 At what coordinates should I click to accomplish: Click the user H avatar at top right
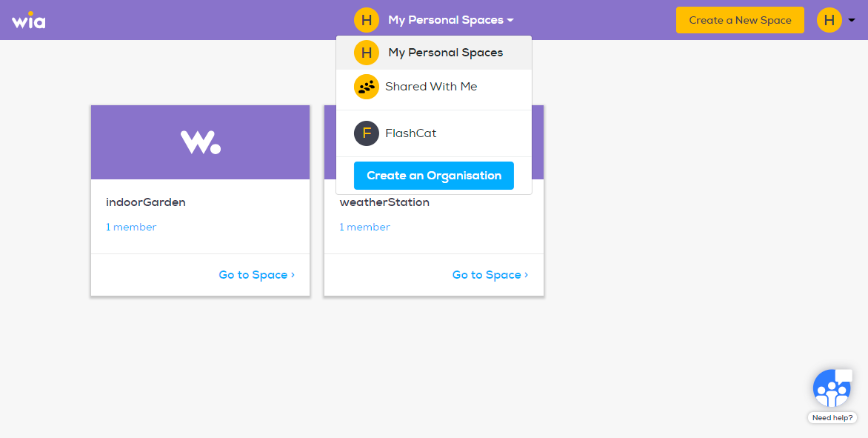pyautogui.click(x=829, y=20)
